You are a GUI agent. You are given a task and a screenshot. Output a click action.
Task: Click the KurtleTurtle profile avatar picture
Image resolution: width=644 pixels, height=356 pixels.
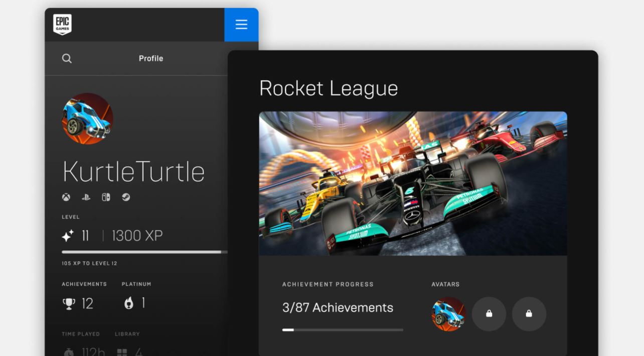pos(87,118)
